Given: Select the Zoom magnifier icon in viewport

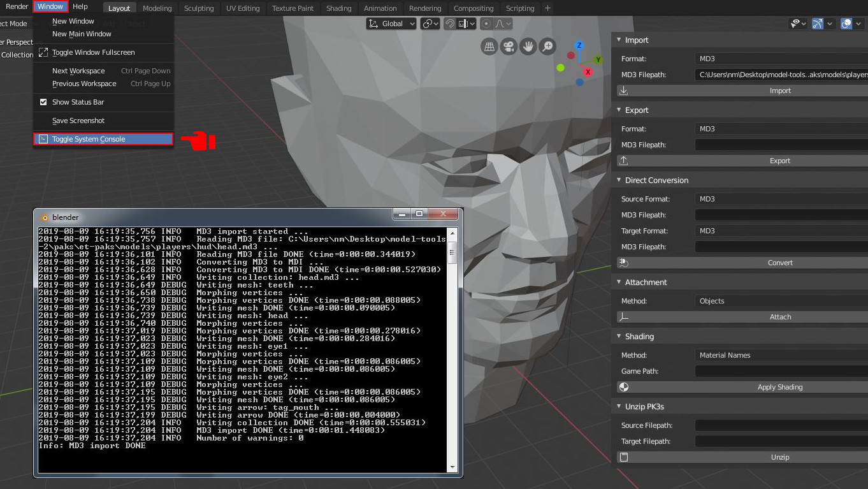Looking at the screenshot, I should pyautogui.click(x=547, y=46).
